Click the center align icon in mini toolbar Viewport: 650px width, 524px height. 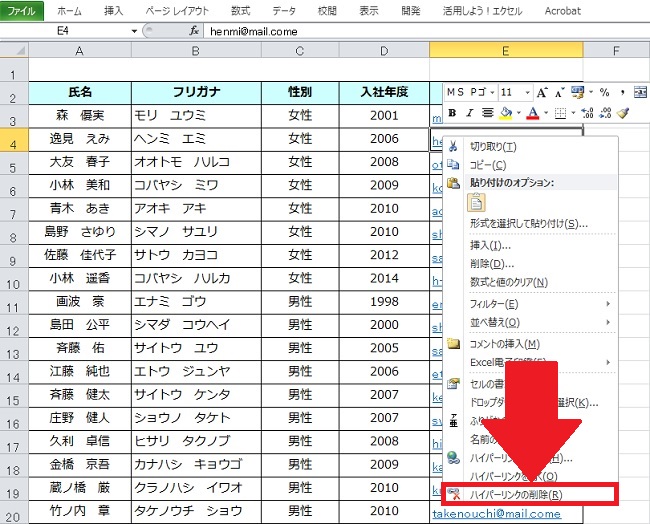tap(488, 113)
